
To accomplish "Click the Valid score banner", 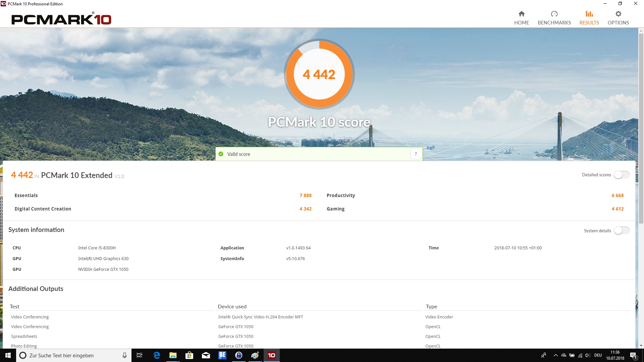I will 312,154.
